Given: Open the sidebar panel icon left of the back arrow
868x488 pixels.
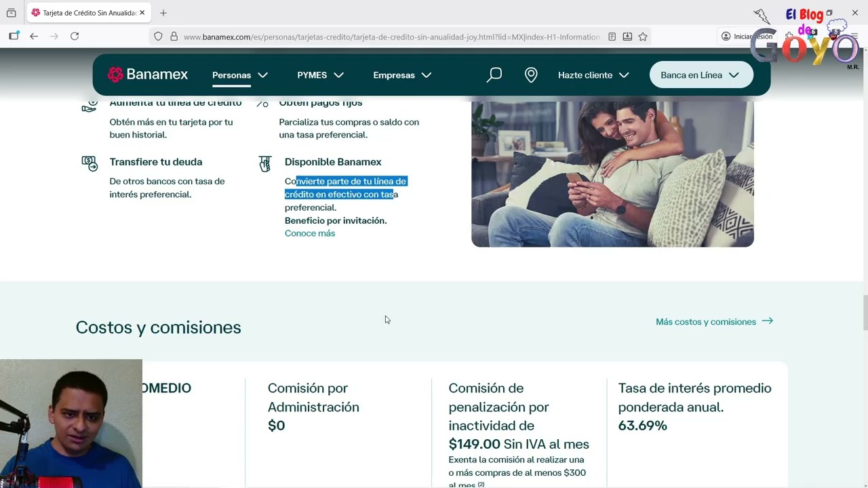Looking at the screenshot, I should 14,37.
